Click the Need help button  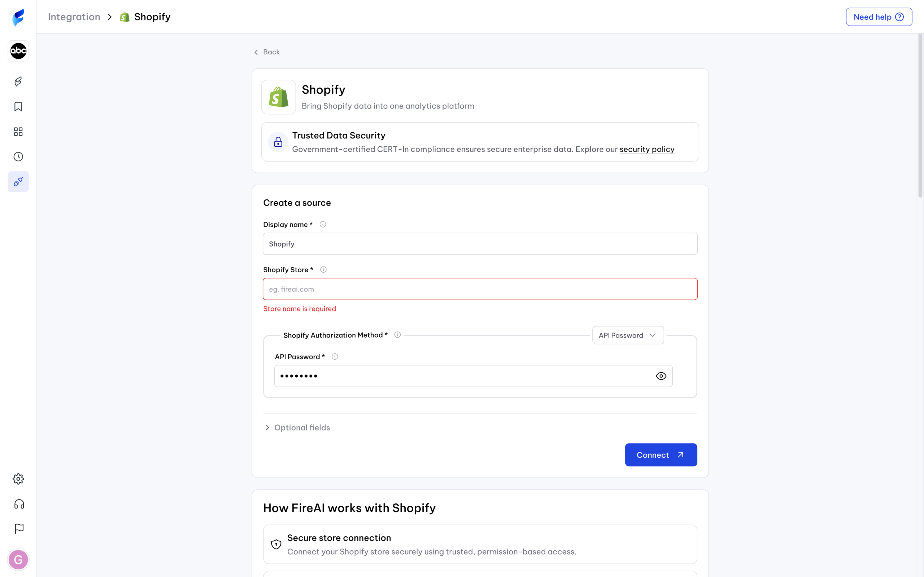[879, 17]
